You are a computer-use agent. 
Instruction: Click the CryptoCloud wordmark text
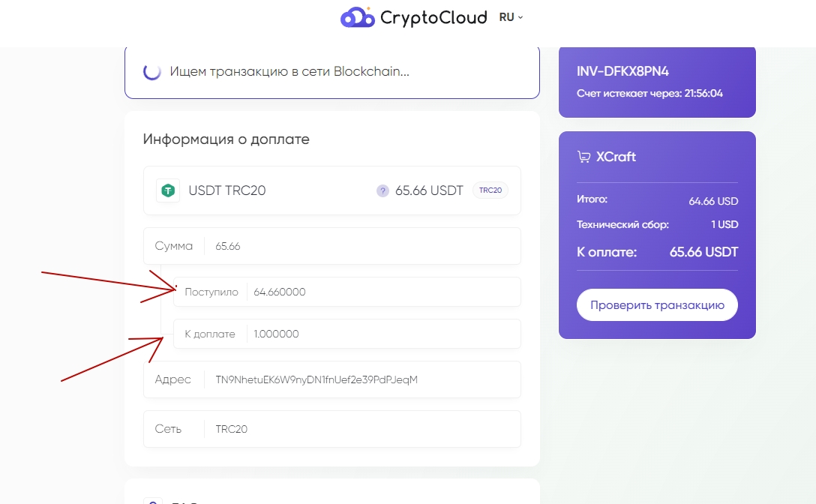click(x=433, y=17)
